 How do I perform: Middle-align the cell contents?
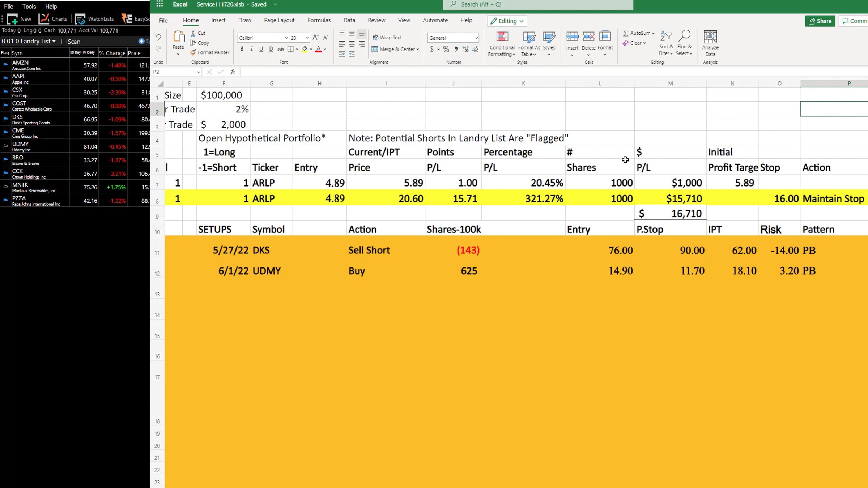352,34
